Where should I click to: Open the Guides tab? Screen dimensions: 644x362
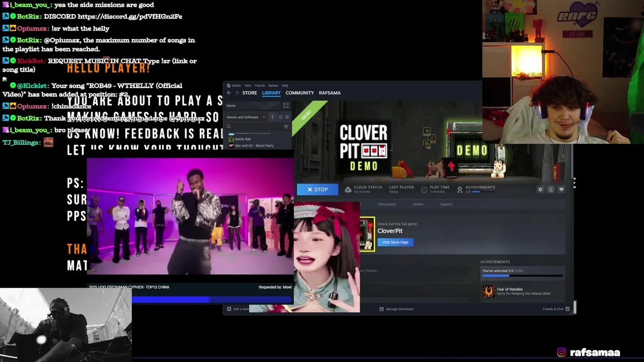[x=418, y=204]
